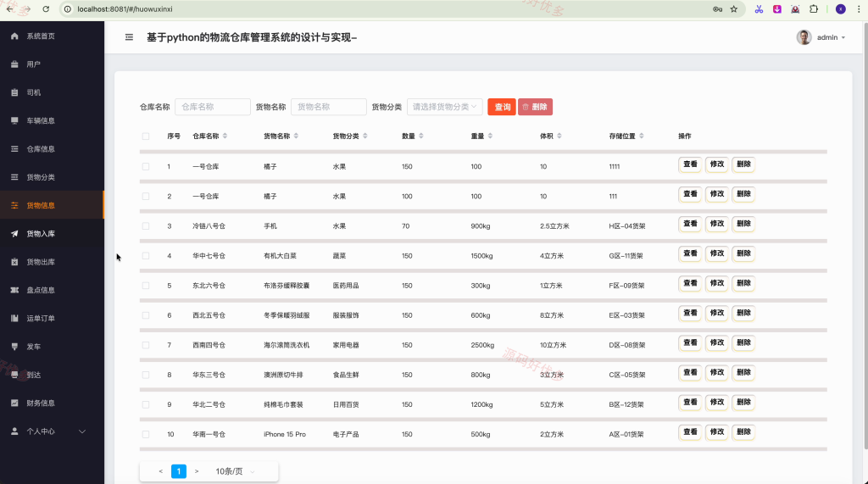Click 删除 for row 9 华北二号仓

point(743,403)
